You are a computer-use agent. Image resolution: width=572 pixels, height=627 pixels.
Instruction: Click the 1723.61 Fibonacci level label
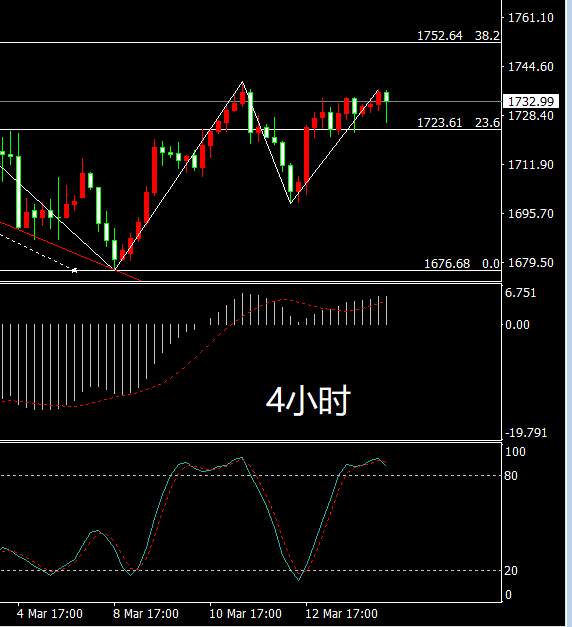(440, 122)
